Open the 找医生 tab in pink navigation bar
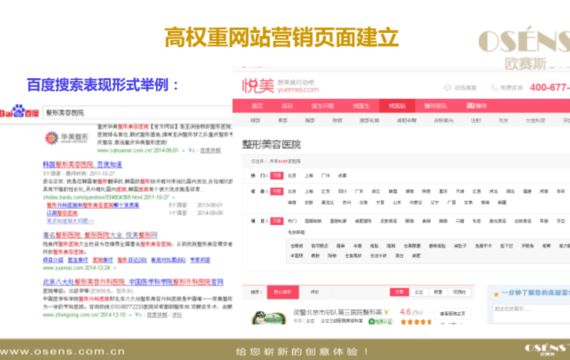 (361, 106)
